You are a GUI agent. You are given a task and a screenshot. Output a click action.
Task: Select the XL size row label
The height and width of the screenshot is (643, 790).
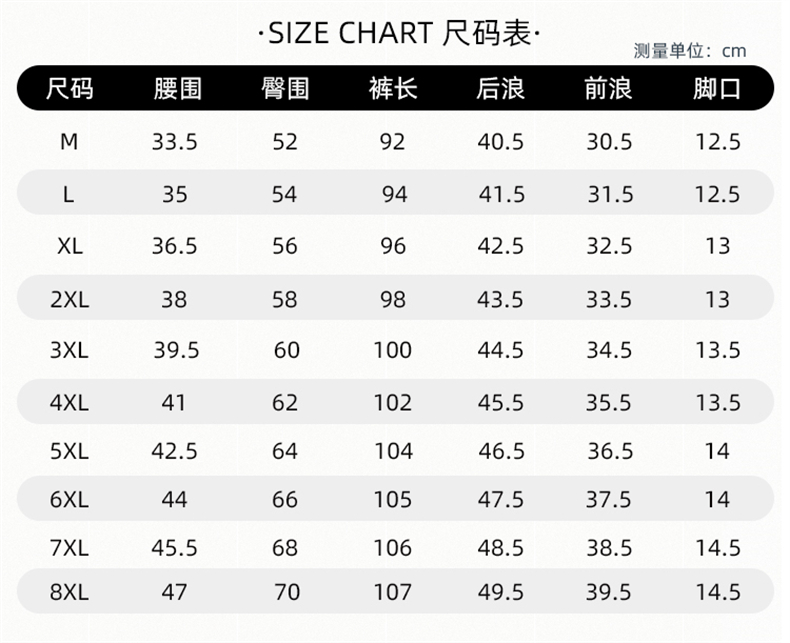[69, 246]
